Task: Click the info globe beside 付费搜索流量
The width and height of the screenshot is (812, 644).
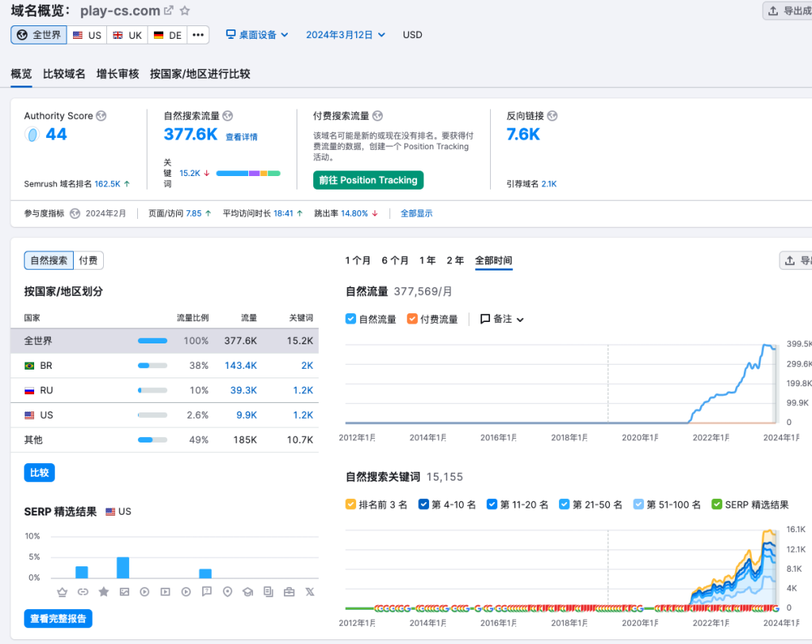Action: (x=377, y=116)
